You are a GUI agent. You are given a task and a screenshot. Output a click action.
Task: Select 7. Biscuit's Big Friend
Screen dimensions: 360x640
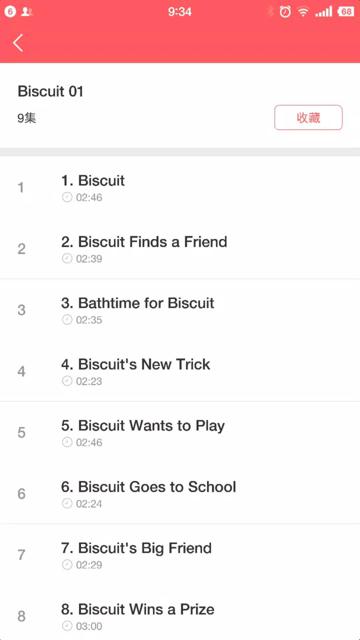180,555
